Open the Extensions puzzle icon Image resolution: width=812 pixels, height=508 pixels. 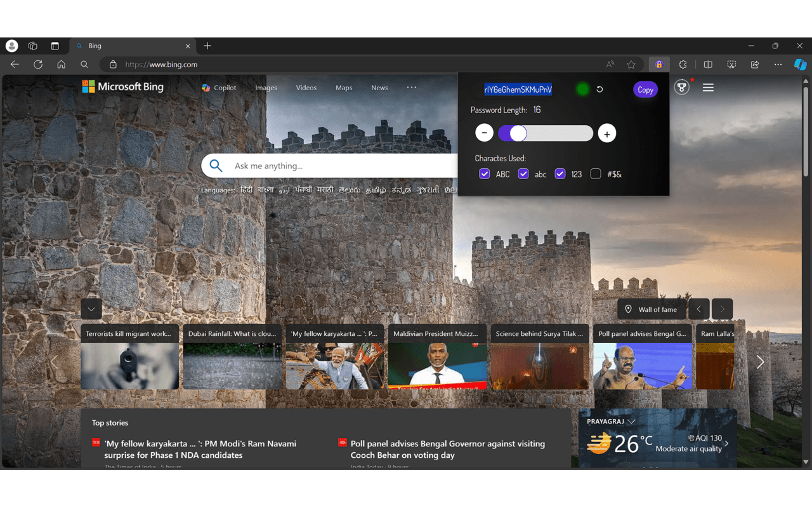pos(683,64)
